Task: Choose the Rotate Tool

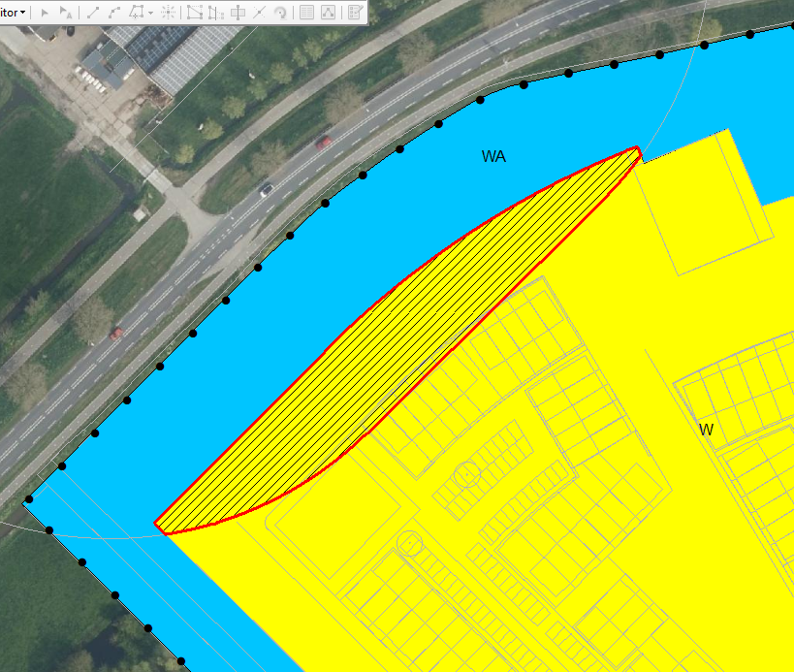Action: coord(280,13)
